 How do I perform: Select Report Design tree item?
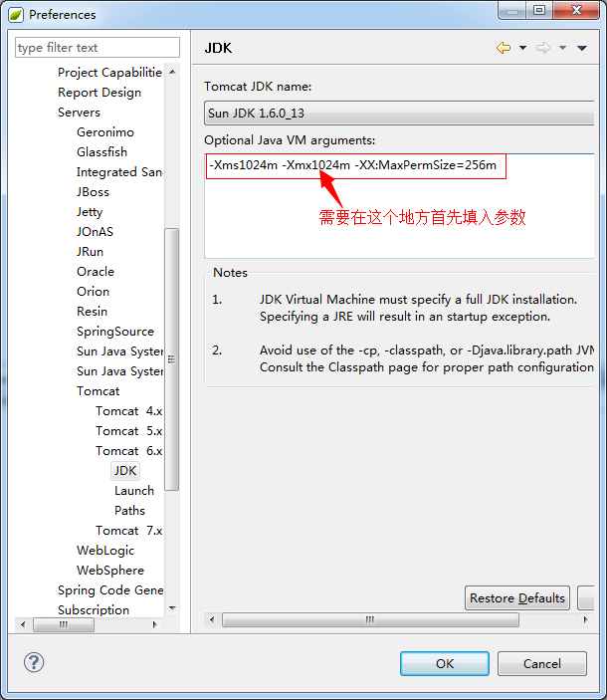[x=100, y=93]
